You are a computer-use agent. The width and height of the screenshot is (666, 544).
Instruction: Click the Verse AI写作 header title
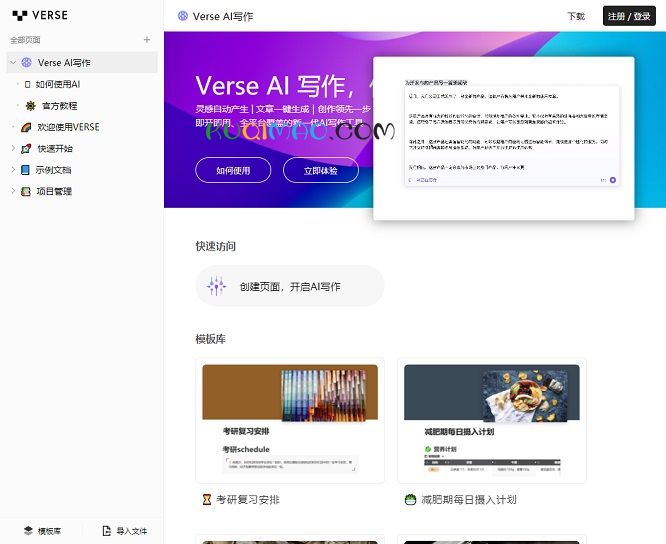pos(223,16)
